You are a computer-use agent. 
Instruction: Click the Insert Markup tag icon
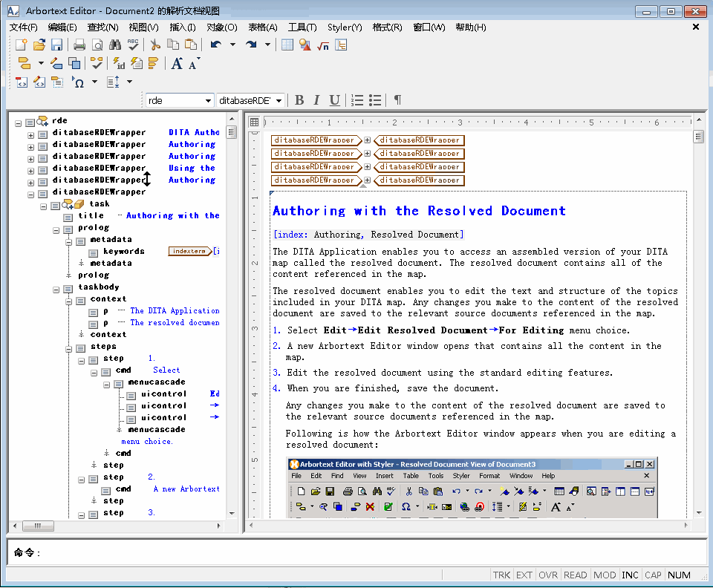point(24,63)
